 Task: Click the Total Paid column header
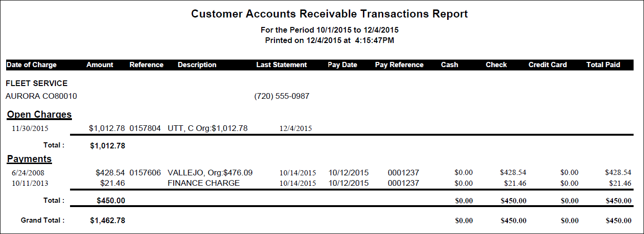(603, 65)
